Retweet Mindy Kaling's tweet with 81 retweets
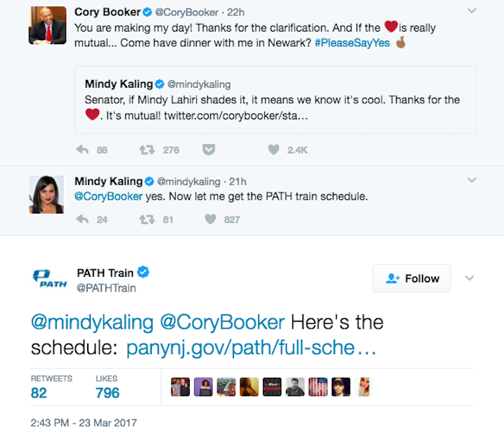 (x=148, y=219)
